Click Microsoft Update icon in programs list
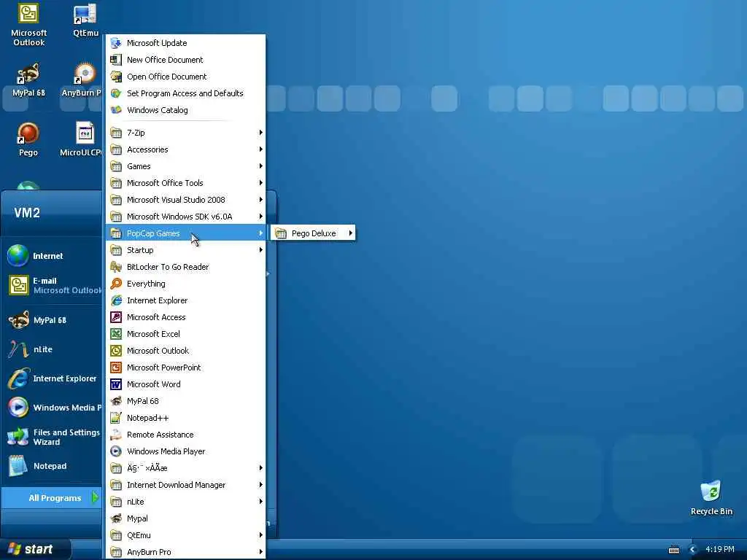747x560 pixels. 116,43
